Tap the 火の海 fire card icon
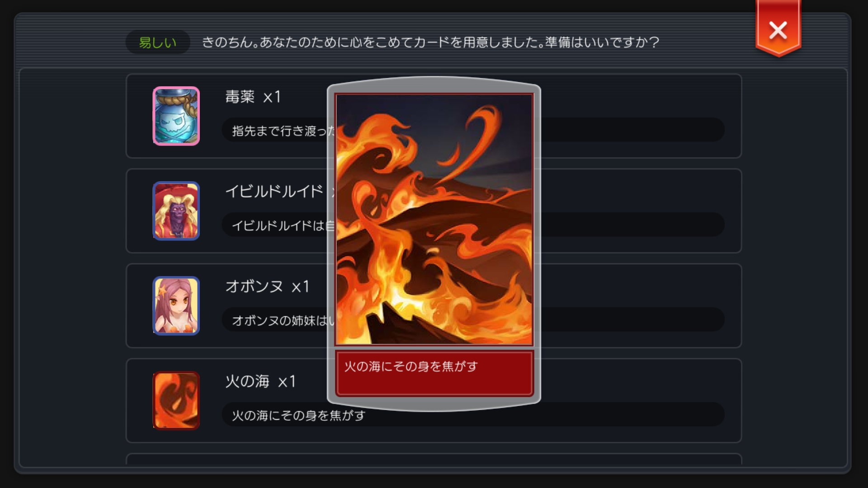The image size is (868, 488). (176, 401)
